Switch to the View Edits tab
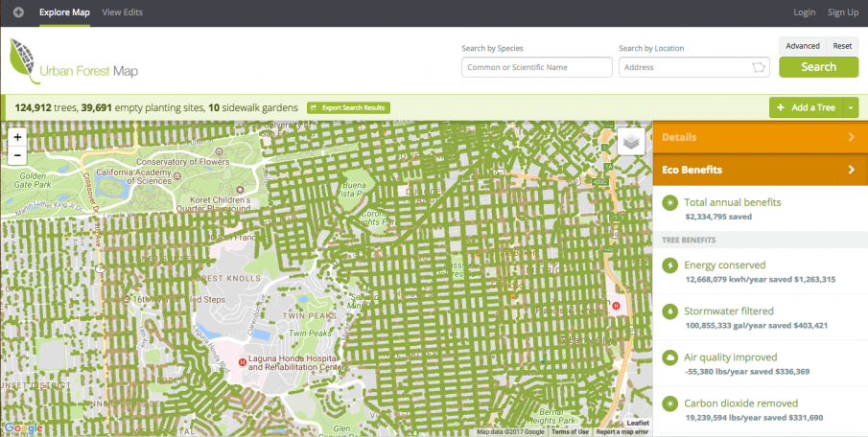The height and width of the screenshot is (437, 868). pyautogui.click(x=123, y=12)
